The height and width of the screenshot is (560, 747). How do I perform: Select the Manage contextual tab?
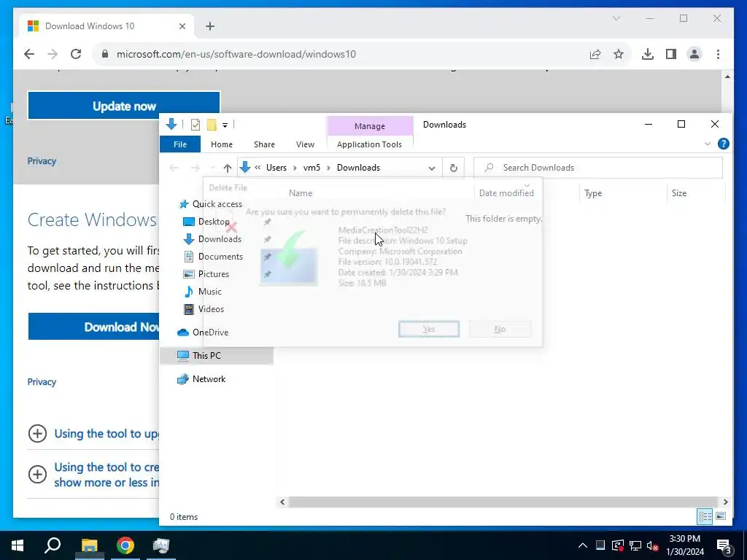[370, 126]
